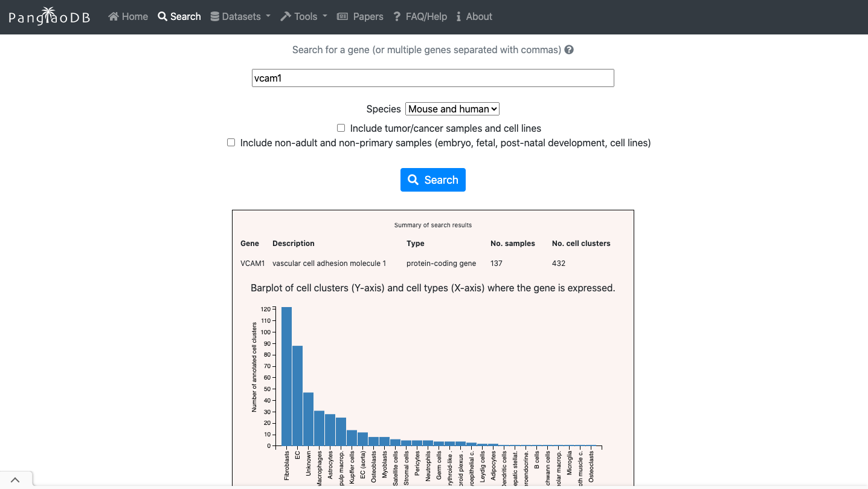Click the magnifier icon beside Search in navbar
This screenshot has height=489, width=868.
point(162,16)
